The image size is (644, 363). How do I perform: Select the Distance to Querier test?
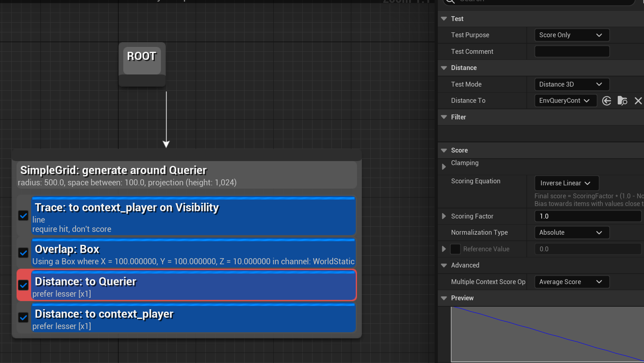point(194,285)
